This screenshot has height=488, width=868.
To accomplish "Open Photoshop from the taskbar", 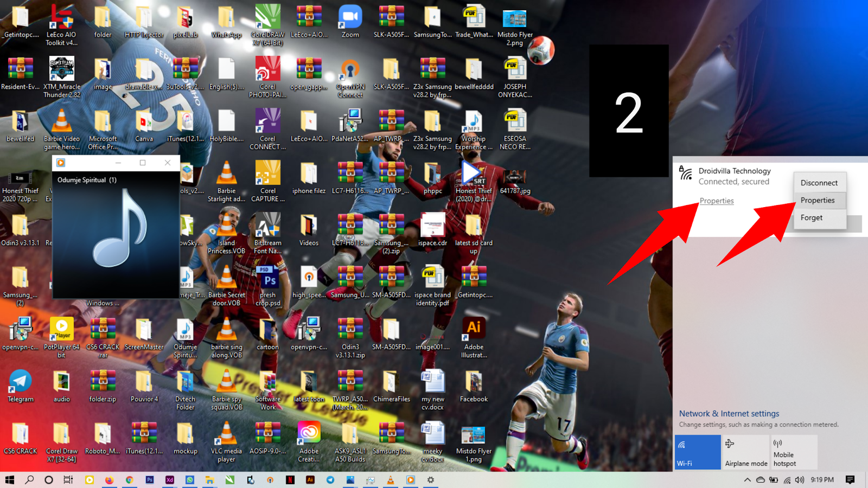I will (149, 480).
